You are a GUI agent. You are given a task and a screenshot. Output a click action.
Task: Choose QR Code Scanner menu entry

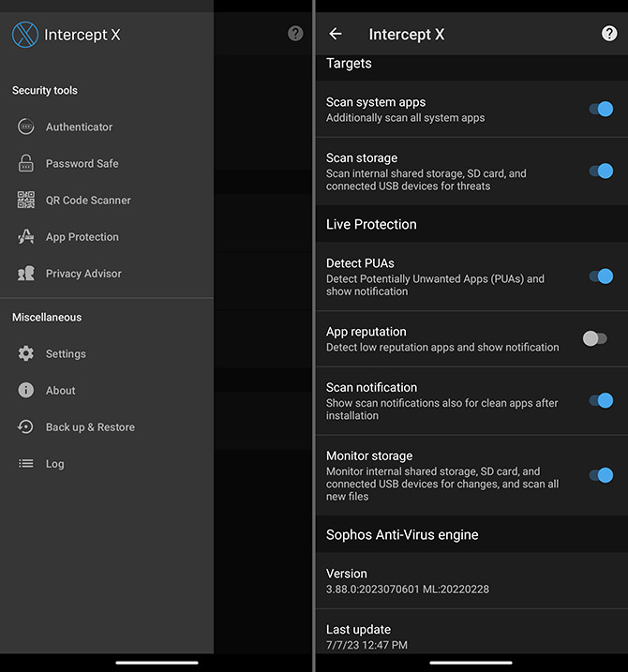[107, 201]
